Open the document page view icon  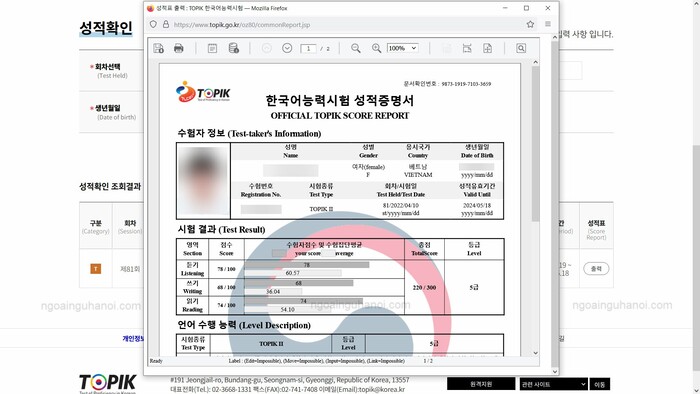click(x=212, y=48)
